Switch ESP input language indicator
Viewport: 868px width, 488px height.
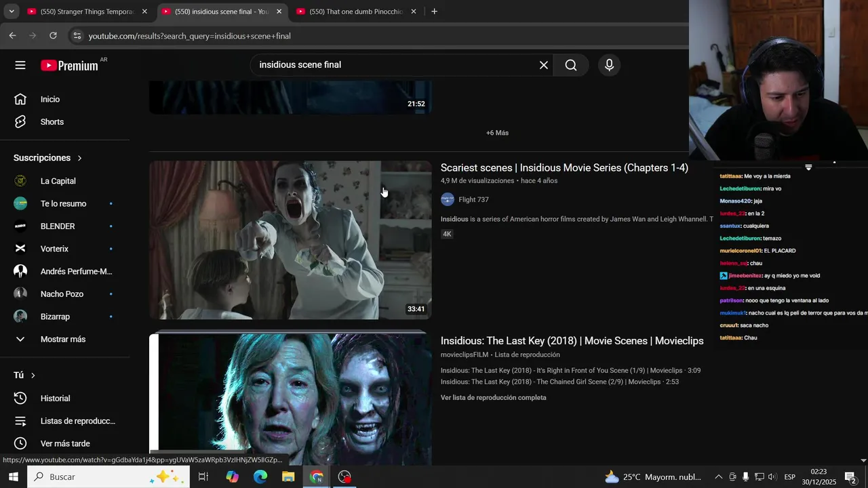790,477
